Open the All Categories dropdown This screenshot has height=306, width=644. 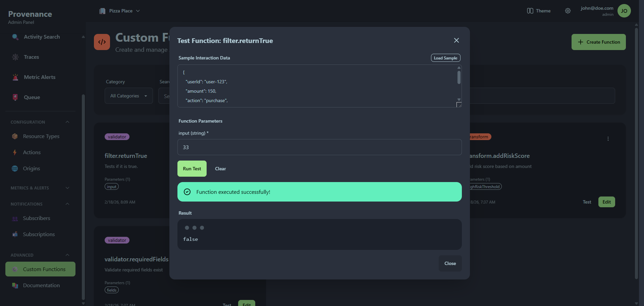128,96
